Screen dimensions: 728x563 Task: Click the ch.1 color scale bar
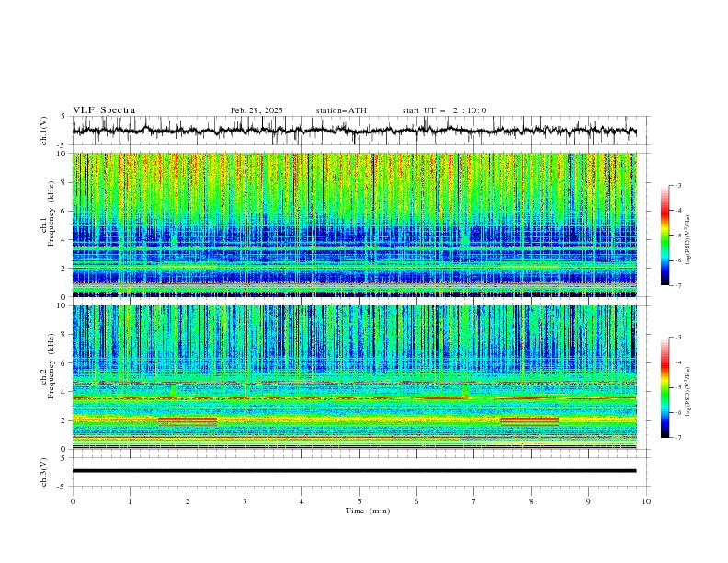pyautogui.click(x=665, y=236)
